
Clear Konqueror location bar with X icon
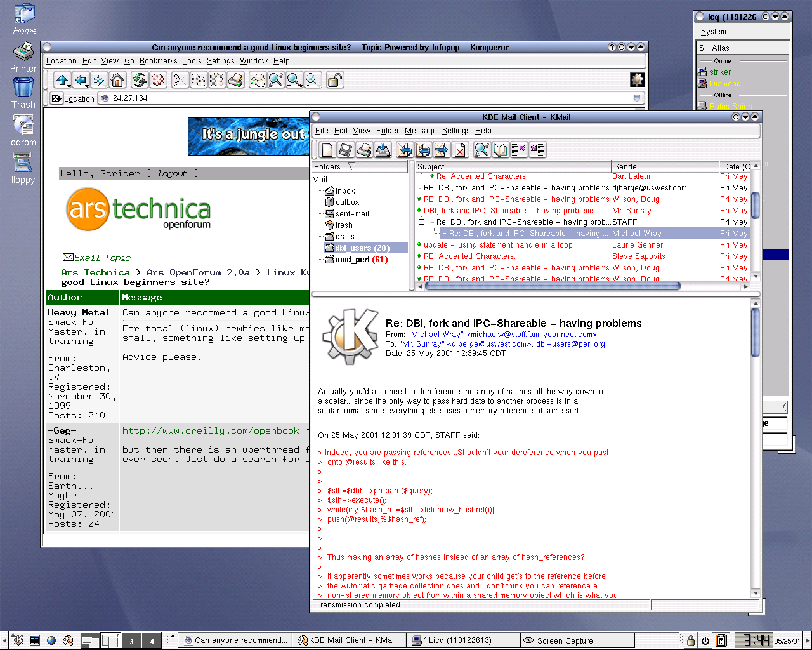tap(55, 98)
